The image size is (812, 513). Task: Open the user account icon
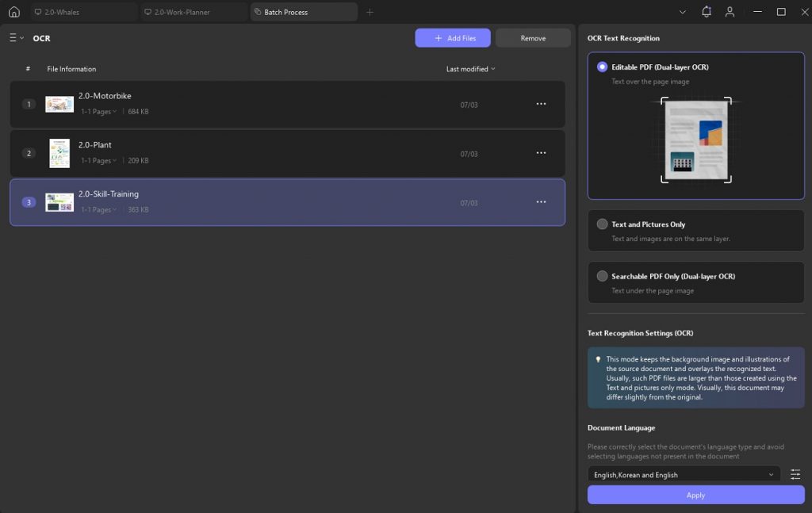(730, 12)
